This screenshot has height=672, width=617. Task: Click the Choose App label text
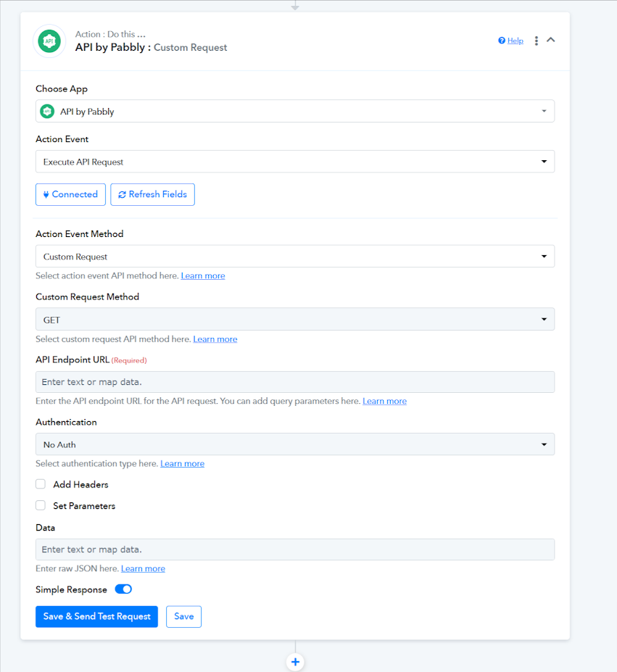click(x=62, y=88)
